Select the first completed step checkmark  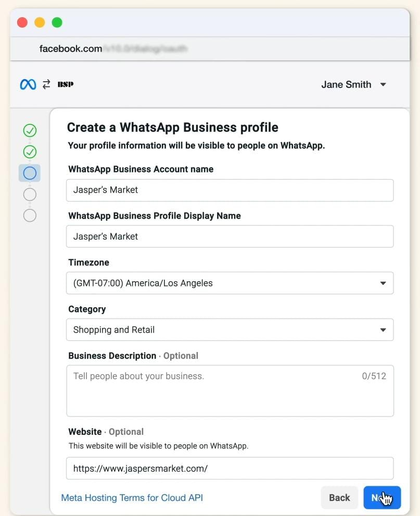(x=30, y=130)
